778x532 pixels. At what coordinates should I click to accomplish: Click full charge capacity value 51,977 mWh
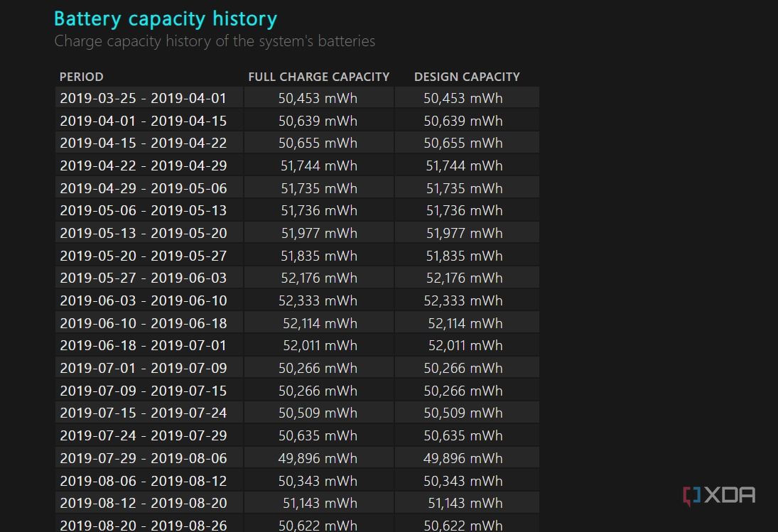319,233
